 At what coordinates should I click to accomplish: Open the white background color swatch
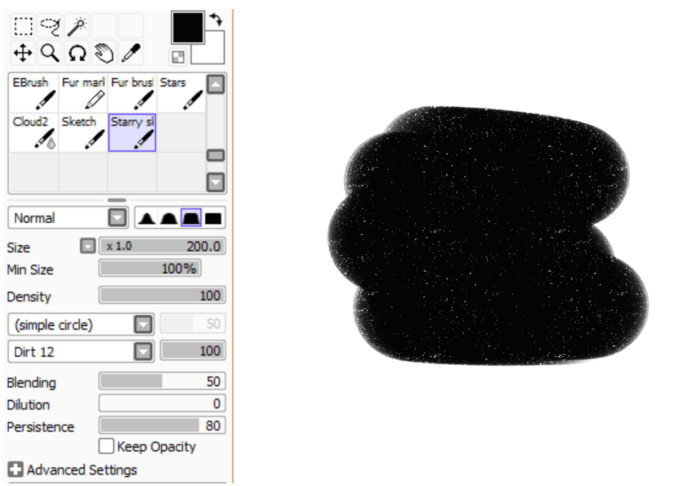pyautogui.click(x=214, y=54)
